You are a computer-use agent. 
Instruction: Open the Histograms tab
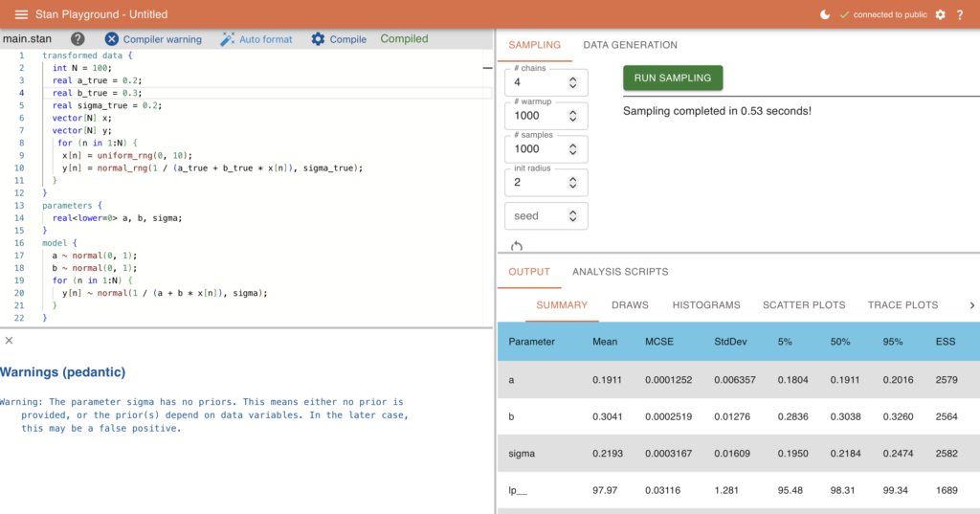(x=705, y=305)
